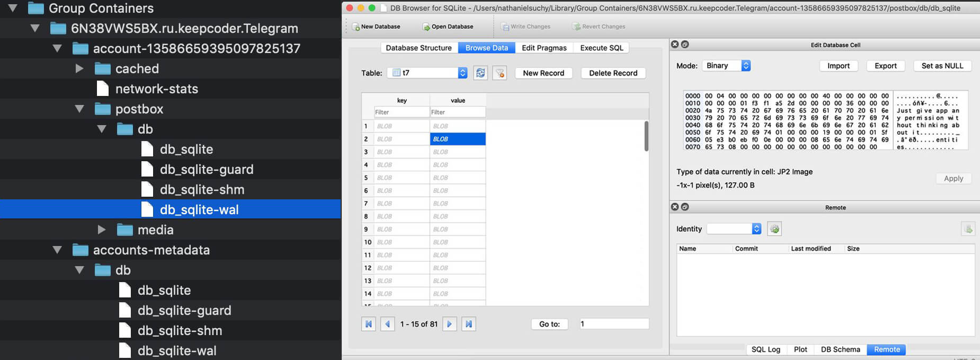This screenshot has width=980, height=360.
Task: Collapse the postbox folder in tree
Action: [x=79, y=109]
